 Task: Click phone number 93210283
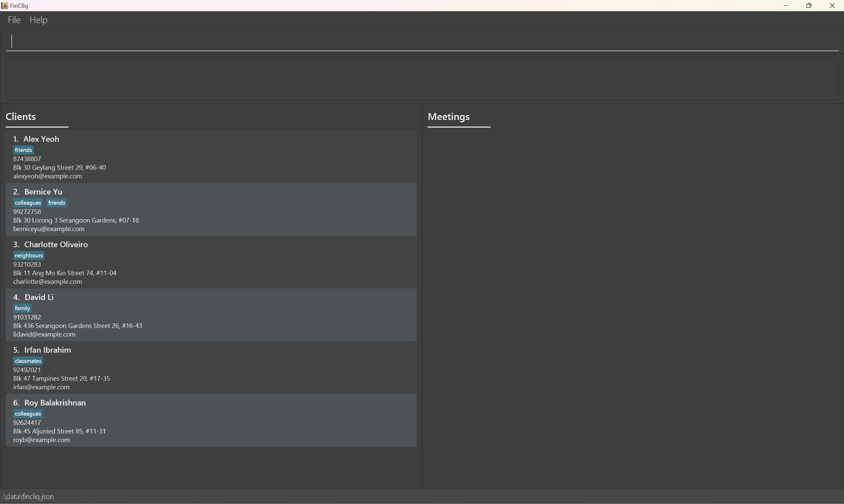point(27,265)
